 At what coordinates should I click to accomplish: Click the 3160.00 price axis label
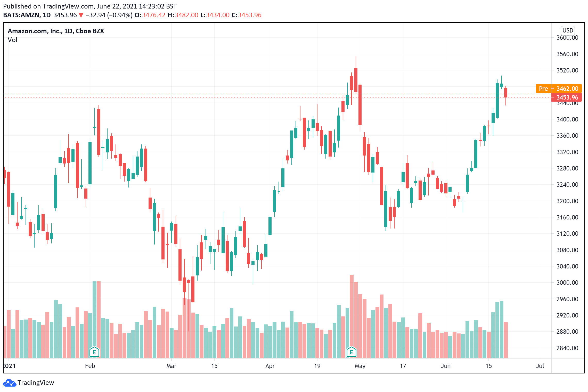click(567, 217)
